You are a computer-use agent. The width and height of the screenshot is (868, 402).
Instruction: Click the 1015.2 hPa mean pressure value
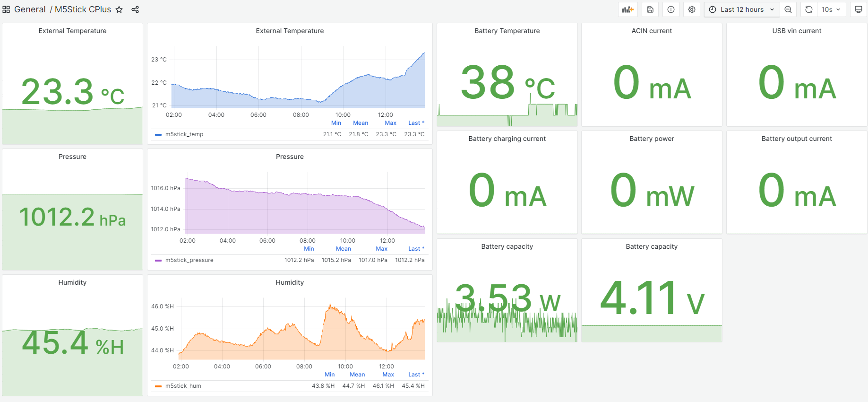pyautogui.click(x=336, y=260)
